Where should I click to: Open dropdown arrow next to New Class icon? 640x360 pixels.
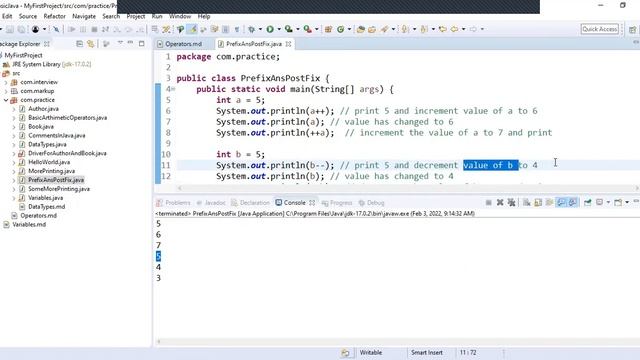click(349, 29)
